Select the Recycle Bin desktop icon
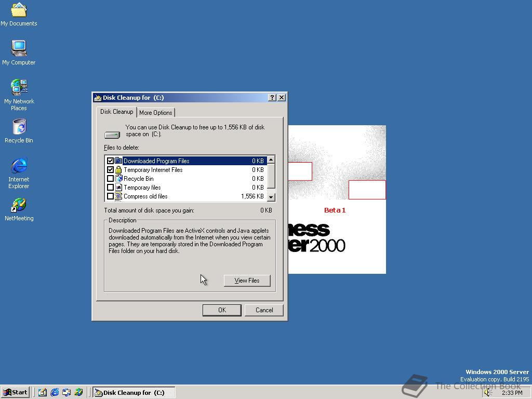 pyautogui.click(x=19, y=131)
